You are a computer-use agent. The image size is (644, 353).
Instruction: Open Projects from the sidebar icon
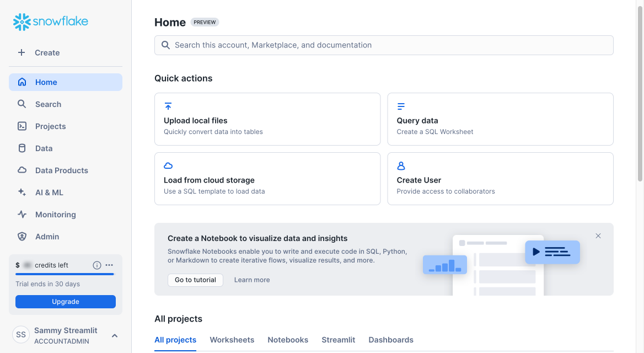point(22,126)
